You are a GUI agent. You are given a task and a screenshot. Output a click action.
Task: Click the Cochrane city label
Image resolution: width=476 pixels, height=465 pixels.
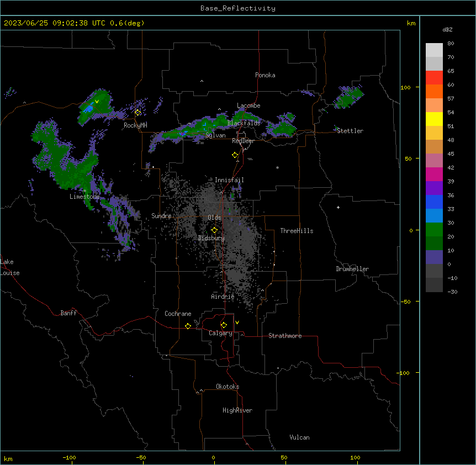point(178,314)
